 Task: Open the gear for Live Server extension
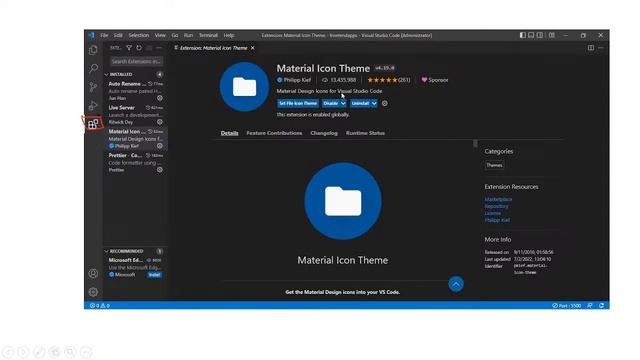click(160, 122)
